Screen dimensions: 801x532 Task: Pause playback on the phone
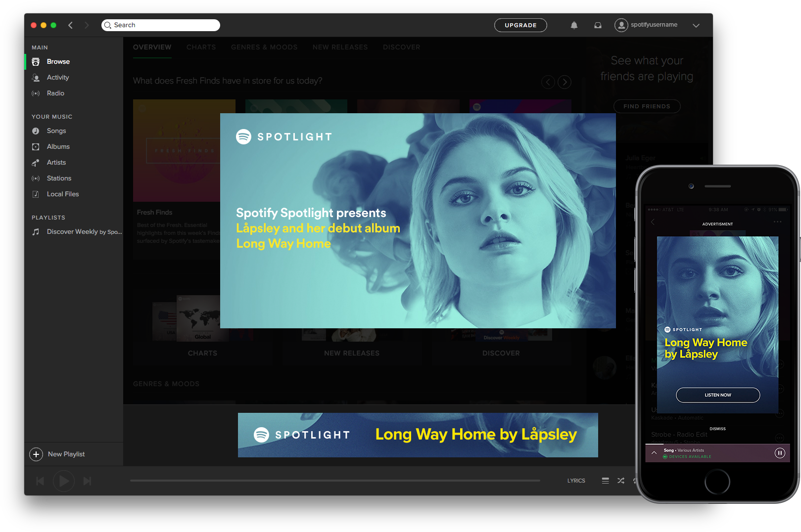(x=780, y=453)
